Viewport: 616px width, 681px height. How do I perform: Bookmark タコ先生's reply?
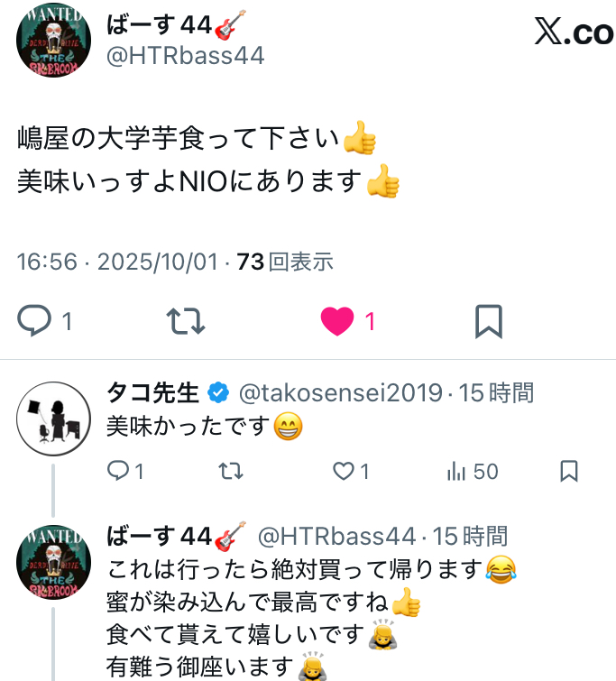coord(568,471)
